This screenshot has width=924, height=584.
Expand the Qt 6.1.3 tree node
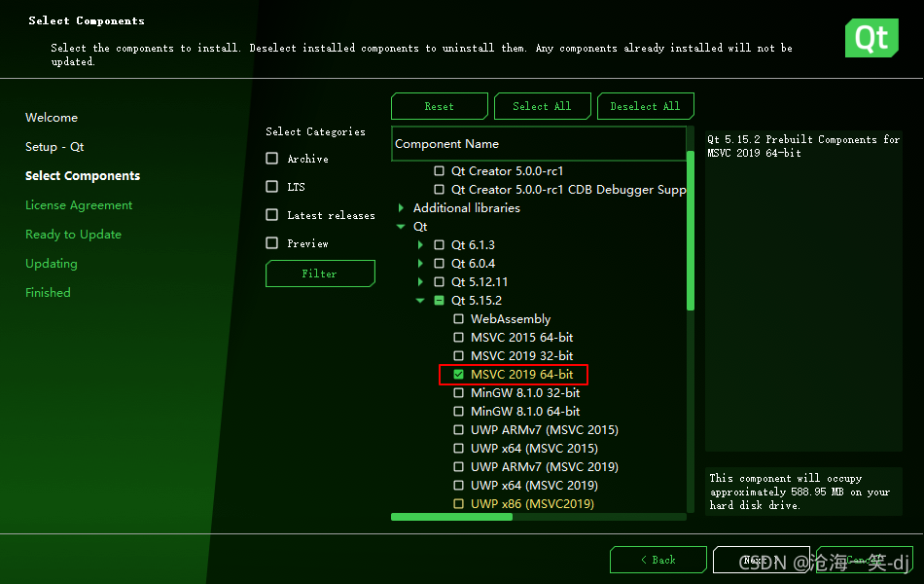tap(420, 245)
